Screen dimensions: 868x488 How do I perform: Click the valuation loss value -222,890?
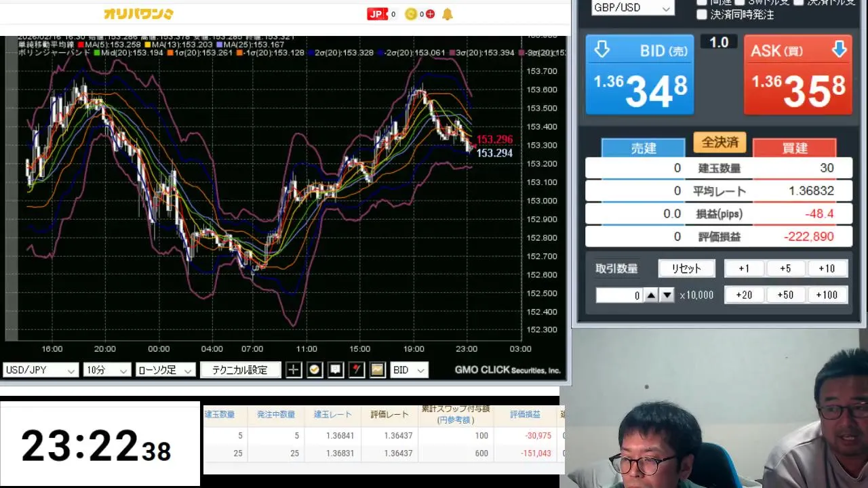click(808, 237)
